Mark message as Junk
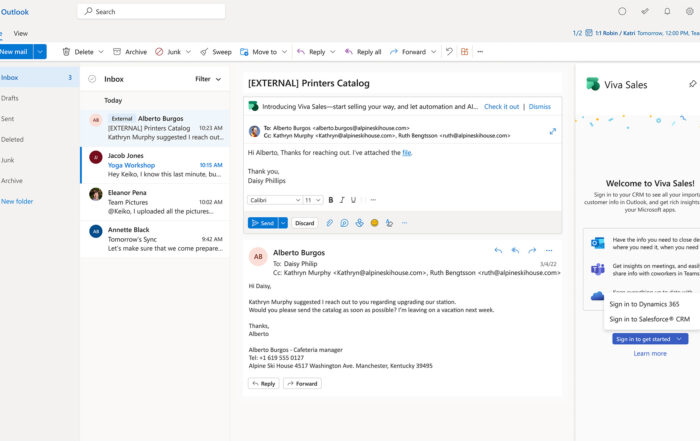This screenshot has width=700, height=441. click(168, 52)
